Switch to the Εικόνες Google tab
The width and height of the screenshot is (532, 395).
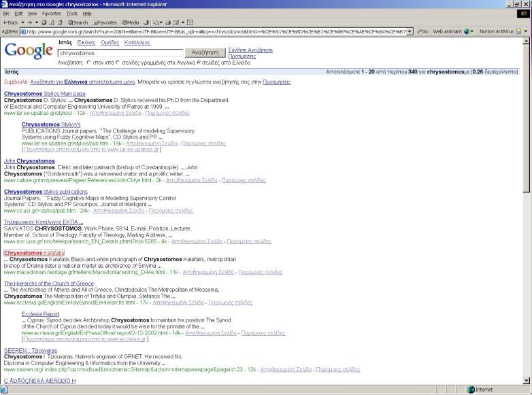click(86, 42)
